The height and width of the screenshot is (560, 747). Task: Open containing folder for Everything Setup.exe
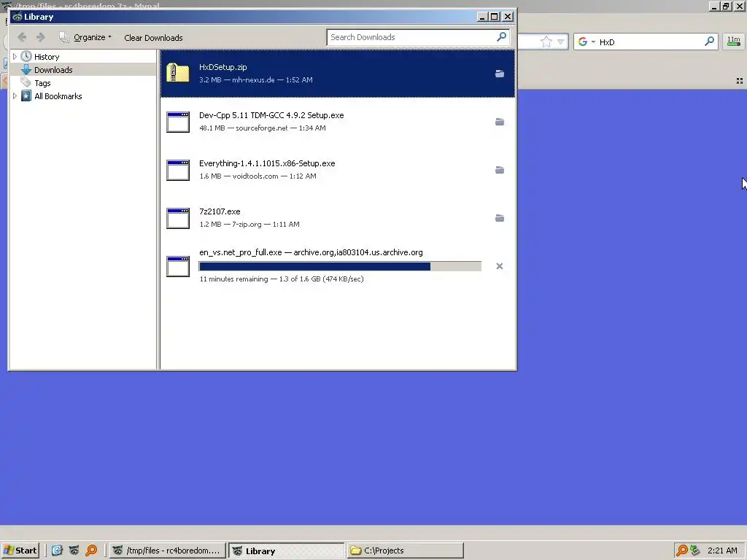coord(499,170)
